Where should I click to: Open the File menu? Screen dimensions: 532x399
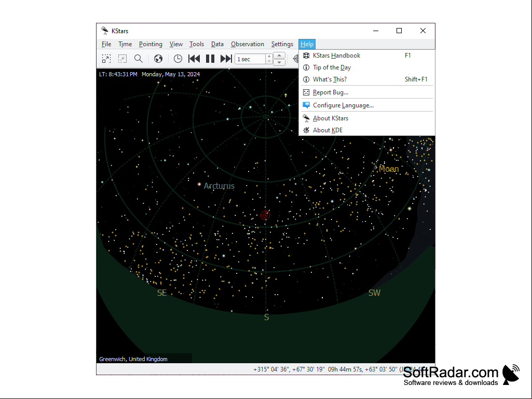click(106, 44)
